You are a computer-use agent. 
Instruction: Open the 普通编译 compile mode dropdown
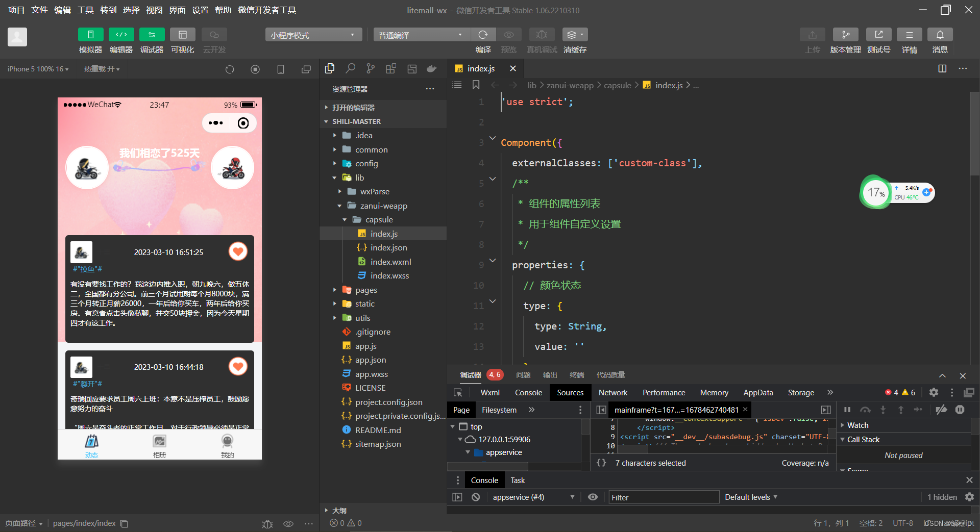(422, 35)
